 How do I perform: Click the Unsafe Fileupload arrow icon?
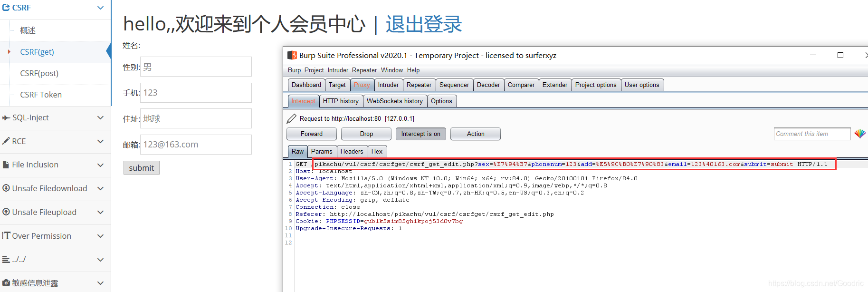[x=6, y=212]
